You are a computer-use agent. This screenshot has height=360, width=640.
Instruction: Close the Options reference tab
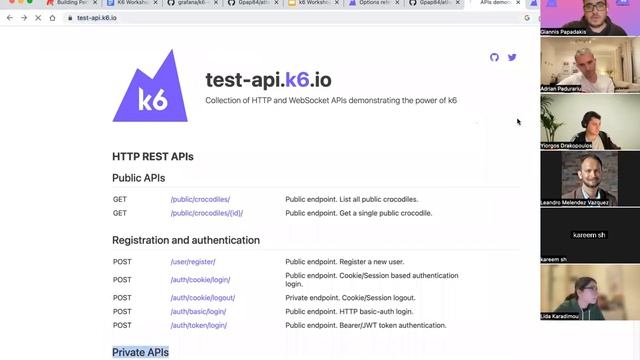[397, 2]
